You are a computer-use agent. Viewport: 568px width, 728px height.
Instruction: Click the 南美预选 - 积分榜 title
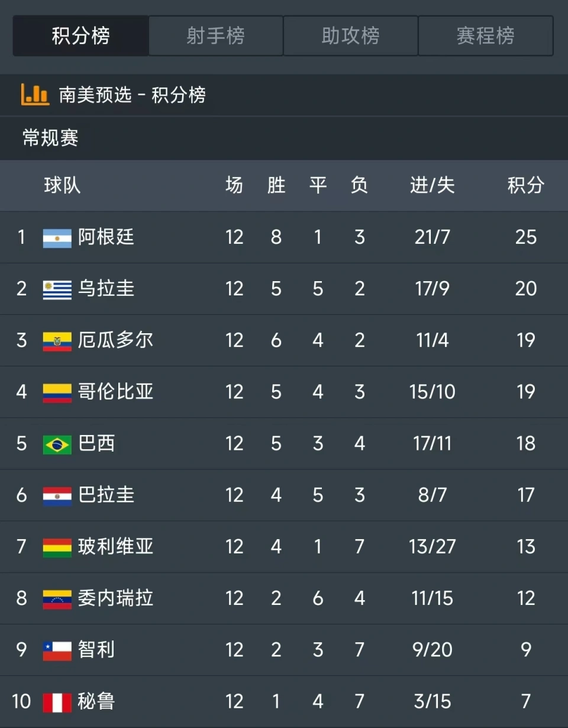[132, 95]
